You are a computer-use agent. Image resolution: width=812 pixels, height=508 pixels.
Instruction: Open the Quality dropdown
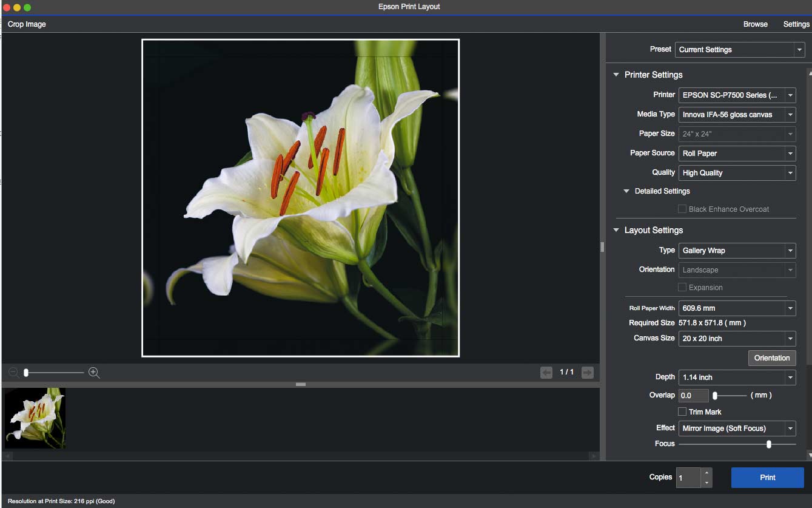click(737, 172)
